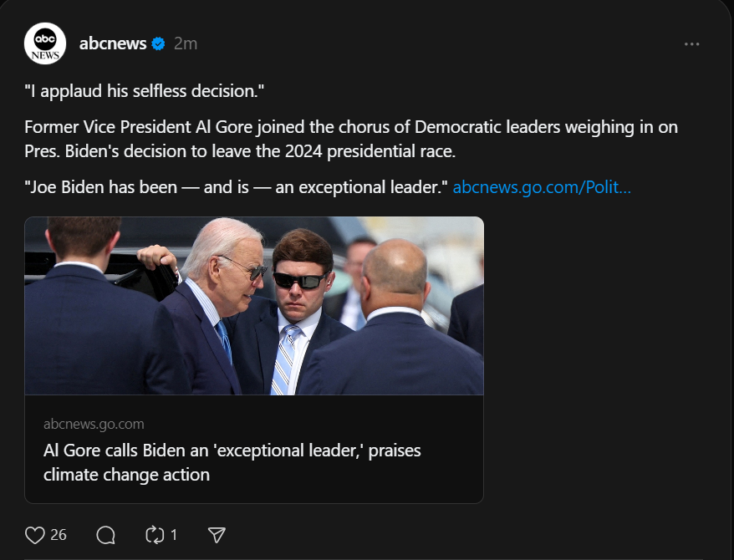Toggle like by clicking the heart icon
This screenshot has width=734, height=560.
(x=33, y=534)
